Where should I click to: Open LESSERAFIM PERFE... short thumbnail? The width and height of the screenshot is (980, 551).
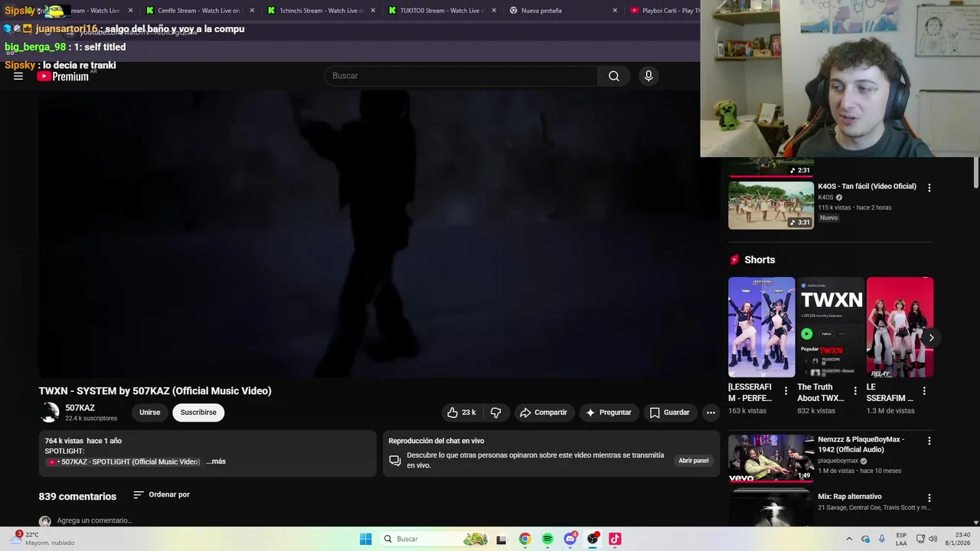[762, 327]
